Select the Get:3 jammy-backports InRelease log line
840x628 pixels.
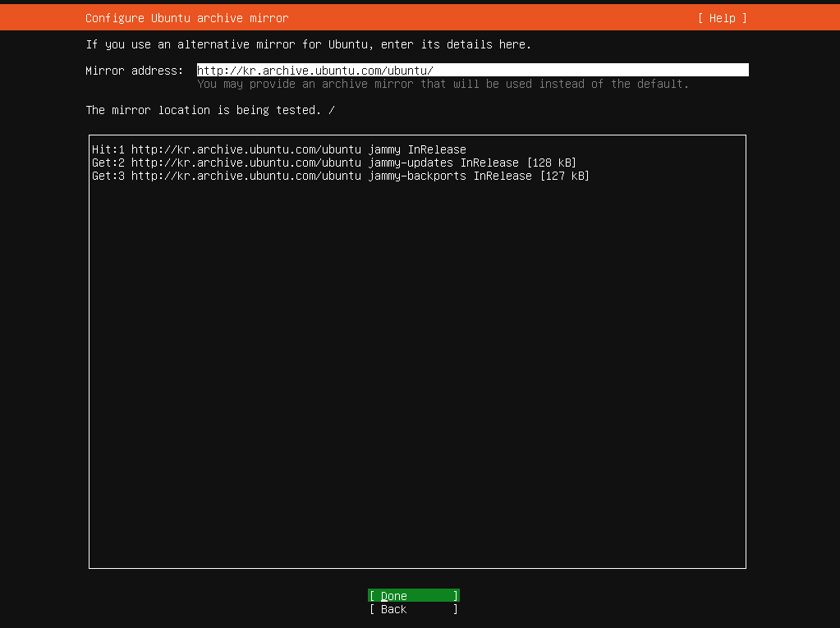pos(341,176)
